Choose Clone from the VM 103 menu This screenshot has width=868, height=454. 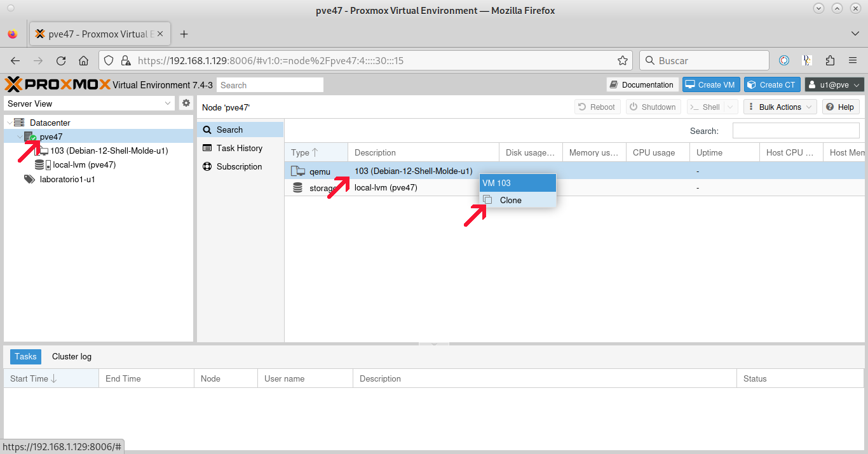tap(518, 200)
